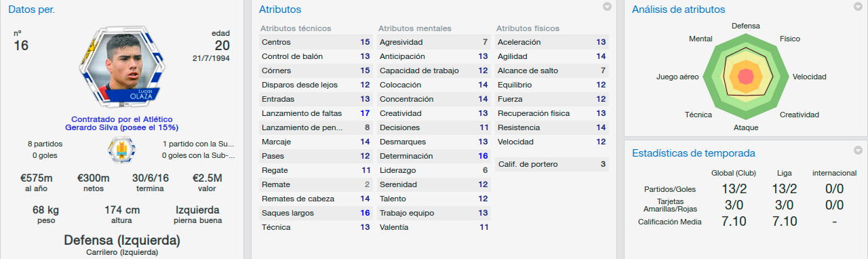This screenshot has width=868, height=259.
Task: Click the Lanzamiento de faltas attribute row
Action: [x=316, y=113]
